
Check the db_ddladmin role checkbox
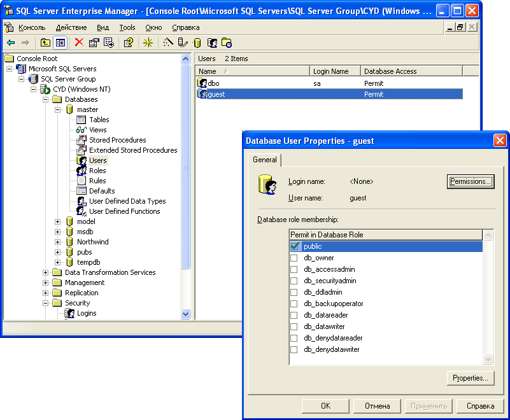[x=294, y=292]
